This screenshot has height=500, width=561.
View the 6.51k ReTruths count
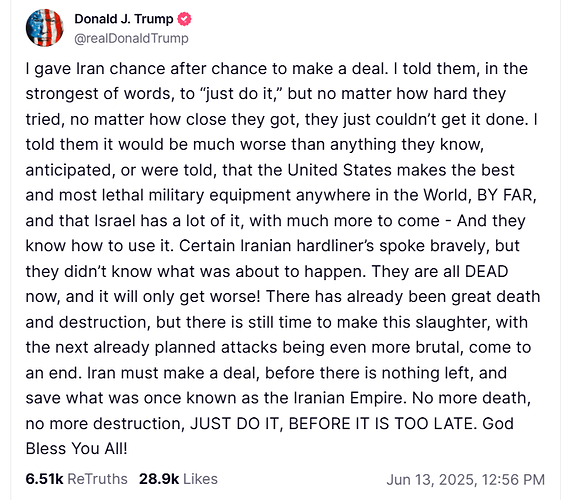point(44,479)
